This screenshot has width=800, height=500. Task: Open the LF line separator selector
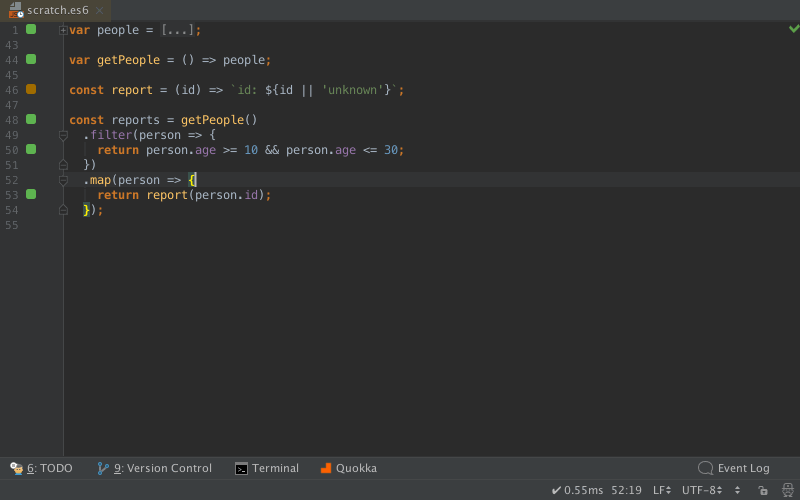pyautogui.click(x=662, y=490)
